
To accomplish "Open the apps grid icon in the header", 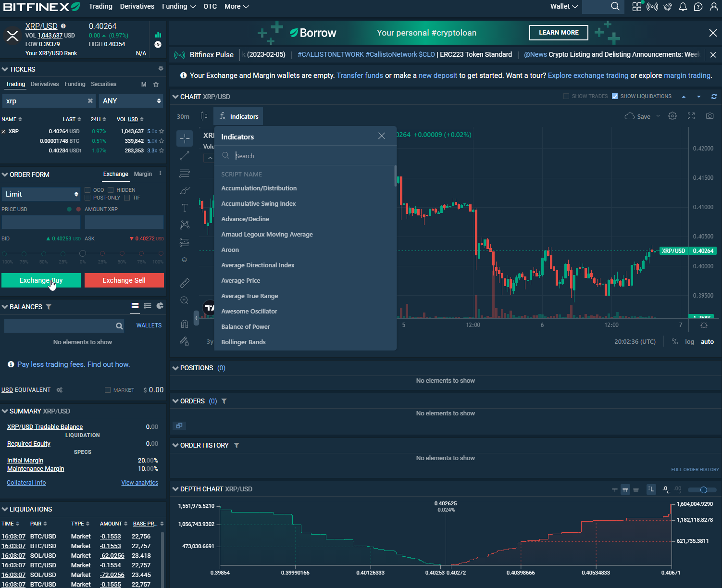I will click(x=636, y=6).
